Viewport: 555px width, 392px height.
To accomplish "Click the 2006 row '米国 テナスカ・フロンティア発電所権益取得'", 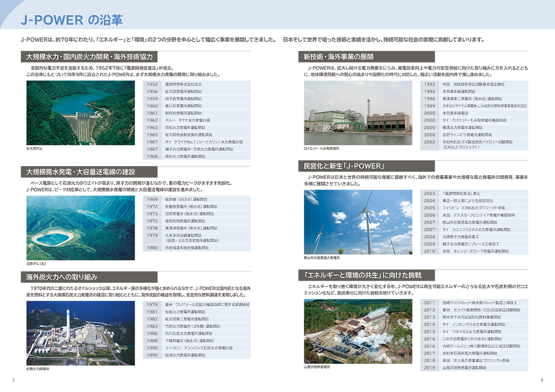I will click(474, 215).
